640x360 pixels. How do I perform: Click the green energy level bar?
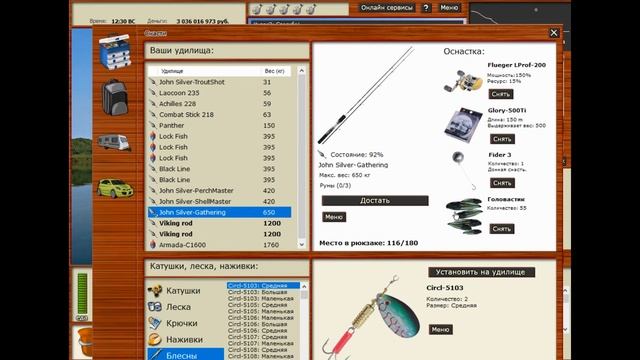pyautogui.click(x=82, y=294)
